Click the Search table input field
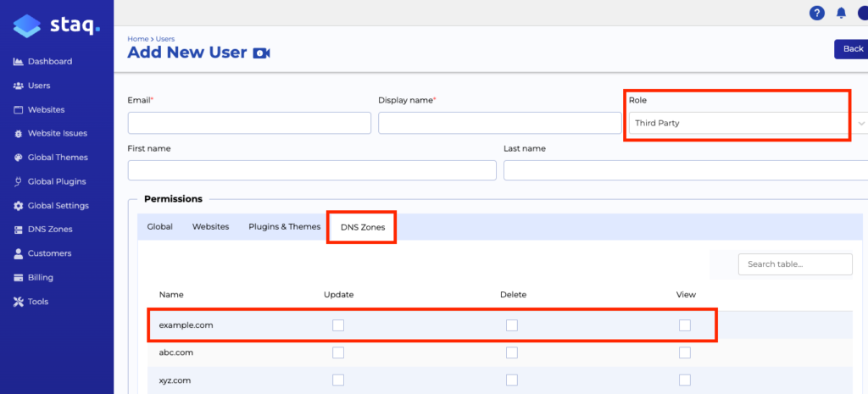The height and width of the screenshot is (394, 868). tap(795, 264)
